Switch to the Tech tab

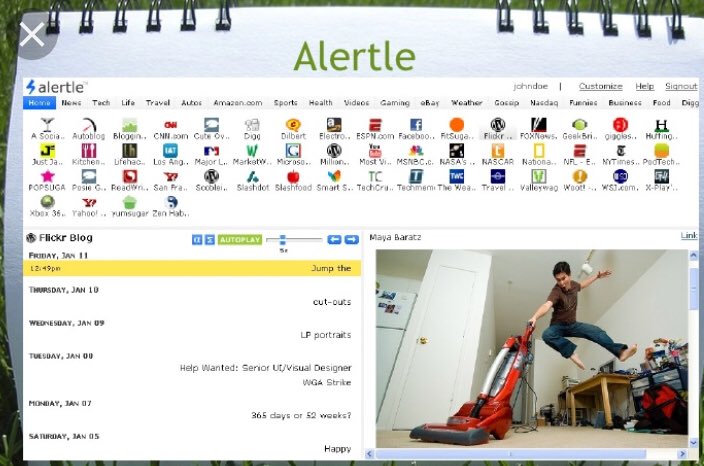[101, 103]
